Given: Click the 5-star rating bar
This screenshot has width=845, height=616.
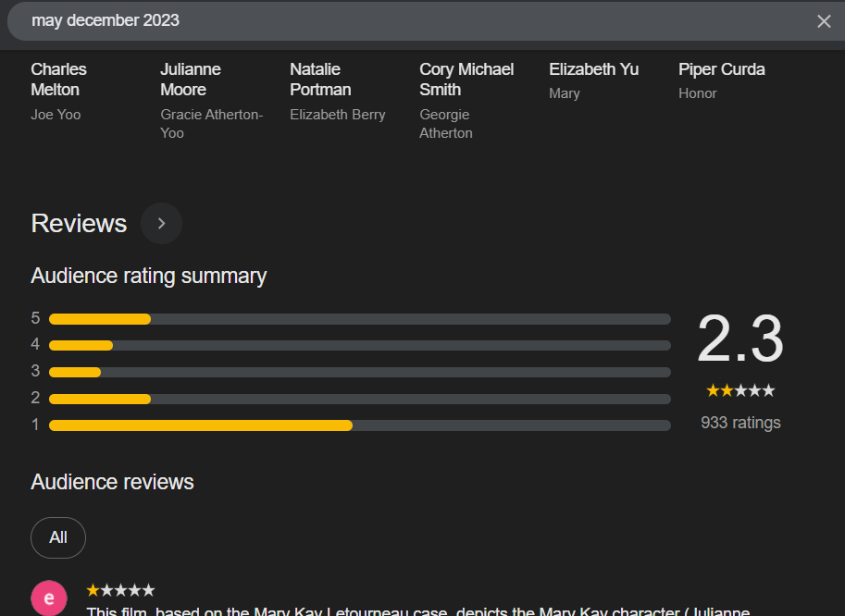Looking at the screenshot, I should coord(359,319).
